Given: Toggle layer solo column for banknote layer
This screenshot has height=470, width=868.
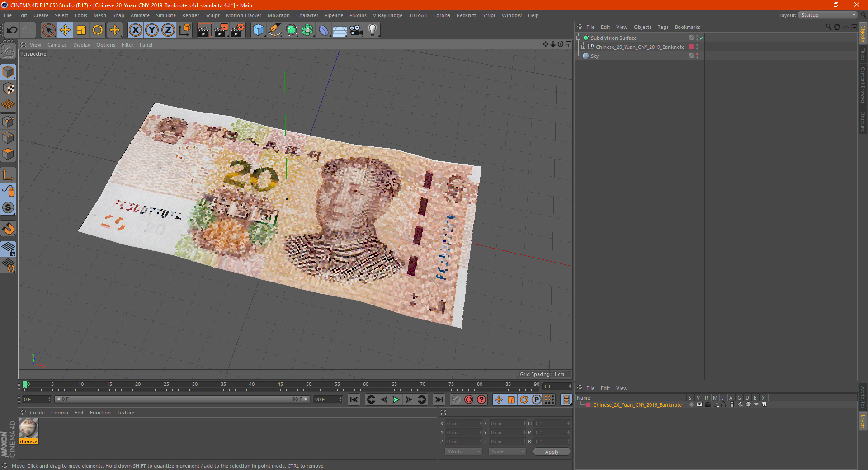Looking at the screenshot, I should point(692,405).
